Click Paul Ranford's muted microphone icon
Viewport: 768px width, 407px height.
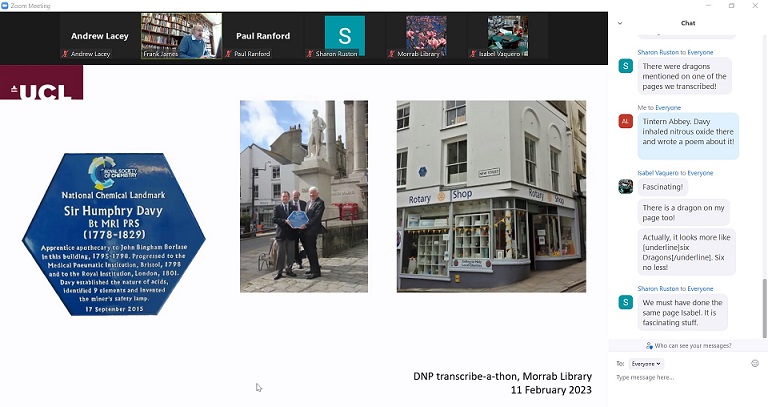click(x=228, y=54)
